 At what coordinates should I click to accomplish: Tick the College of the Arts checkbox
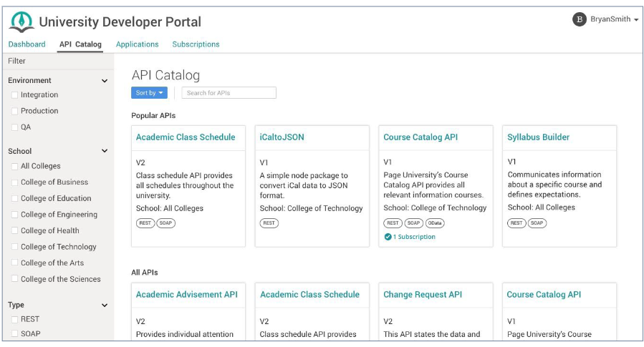tap(15, 263)
